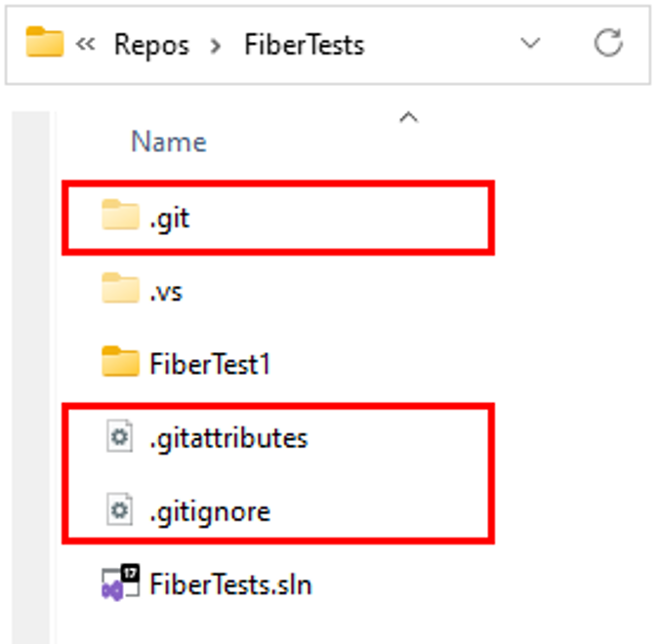Screen dimensions: 656x644
Task: Click the .git folder icon
Action: point(120,215)
